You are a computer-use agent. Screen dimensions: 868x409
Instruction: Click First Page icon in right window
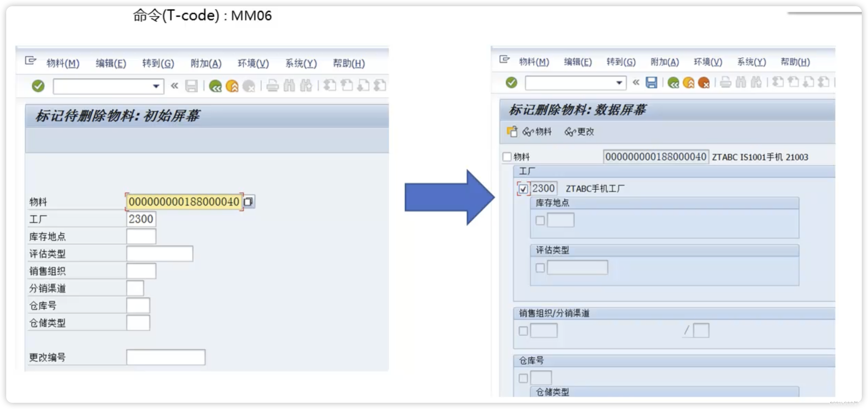click(x=778, y=83)
